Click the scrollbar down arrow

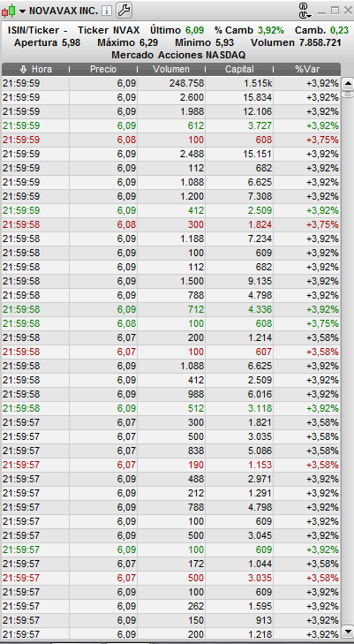click(x=348, y=632)
